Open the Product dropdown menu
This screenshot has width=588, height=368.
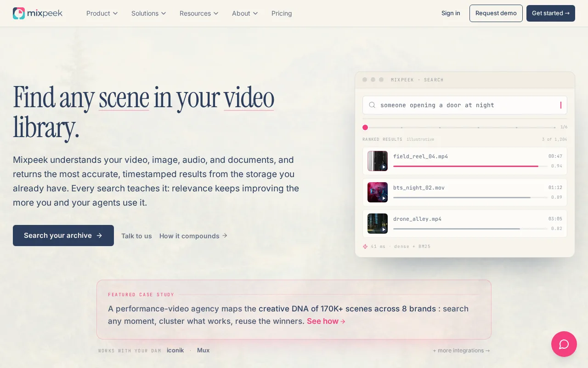pos(102,13)
